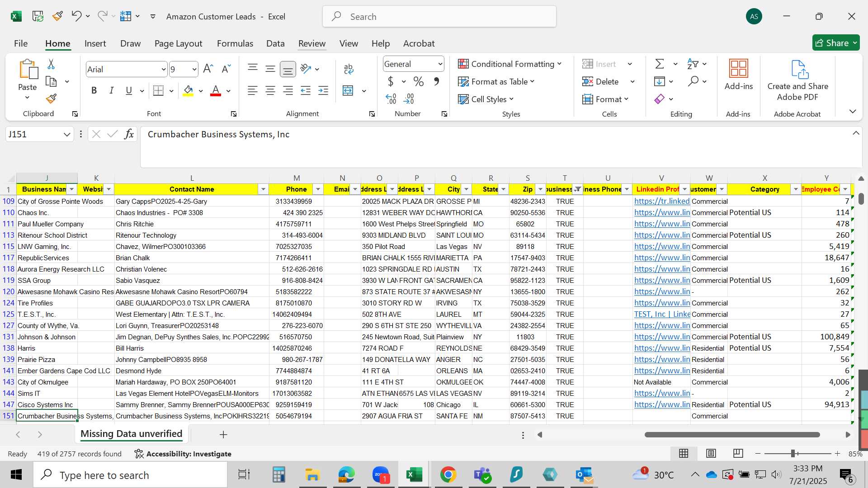This screenshot has height=488, width=868.
Task: Click the horizontal scrollbar thumb
Action: click(732, 435)
